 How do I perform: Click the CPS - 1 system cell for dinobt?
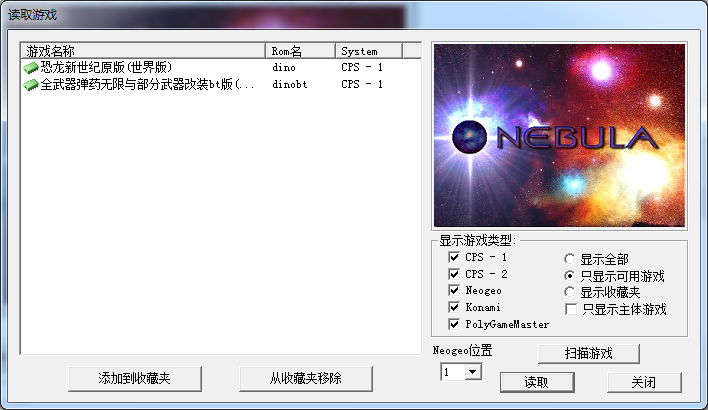362,84
